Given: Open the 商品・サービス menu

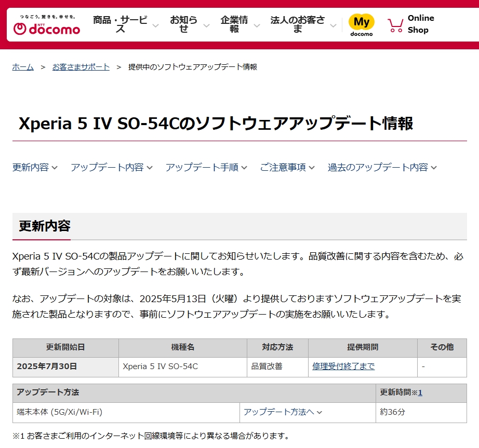Looking at the screenshot, I should point(120,24).
